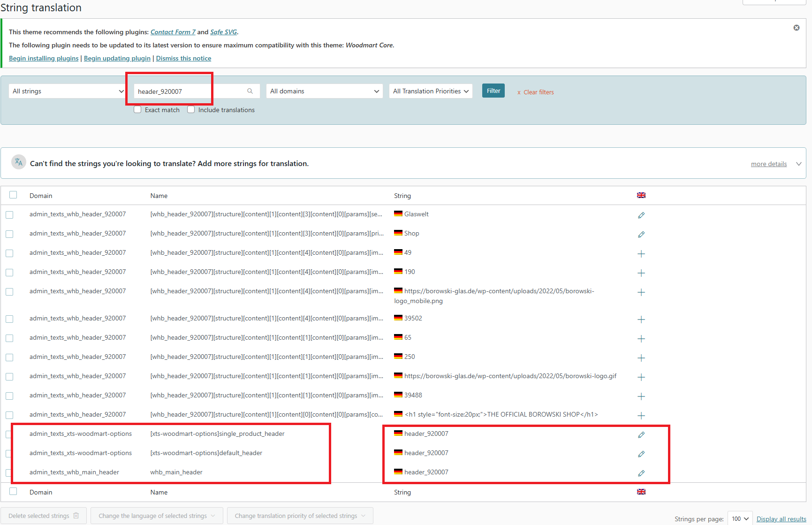Edit translation for Shop string

(641, 234)
